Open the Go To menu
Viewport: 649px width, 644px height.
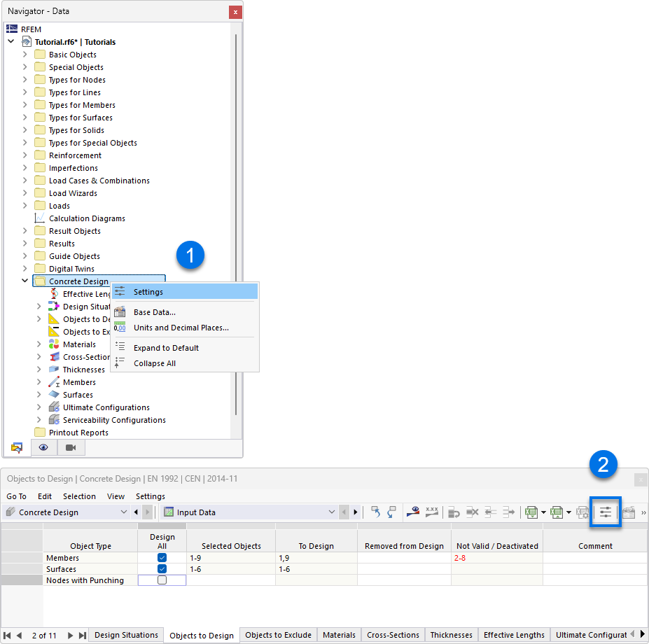coord(17,496)
